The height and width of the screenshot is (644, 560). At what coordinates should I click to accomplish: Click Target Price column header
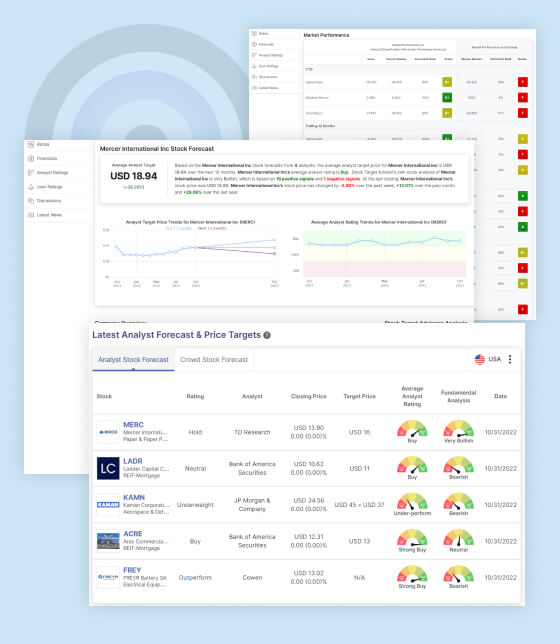pos(360,396)
